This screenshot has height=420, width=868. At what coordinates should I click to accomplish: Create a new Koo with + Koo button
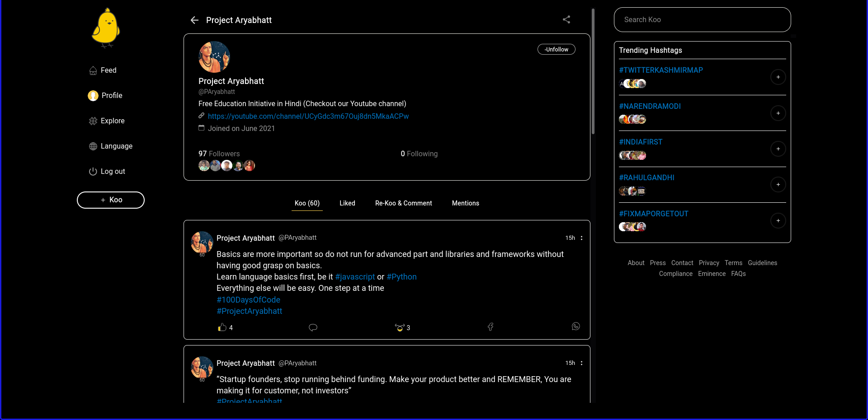[x=111, y=200]
